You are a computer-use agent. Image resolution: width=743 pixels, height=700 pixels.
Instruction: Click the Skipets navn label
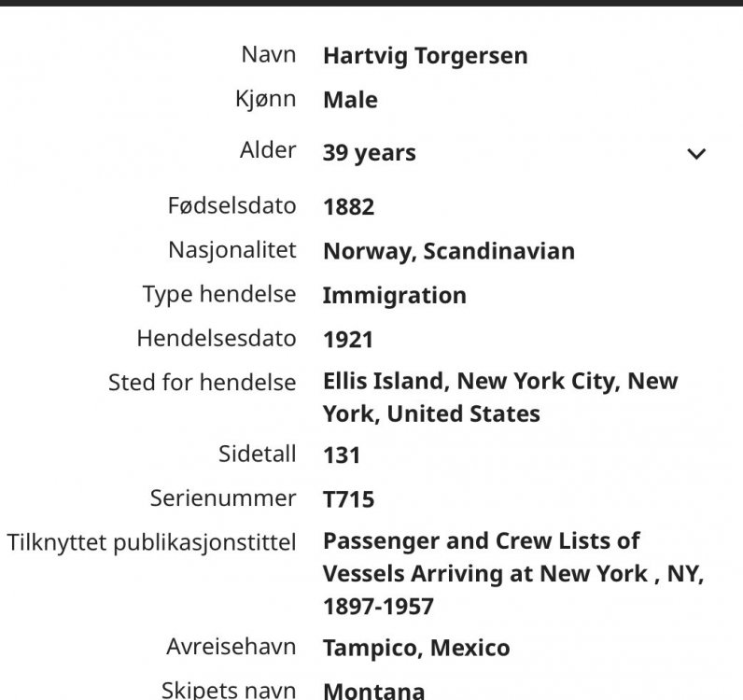(229, 691)
